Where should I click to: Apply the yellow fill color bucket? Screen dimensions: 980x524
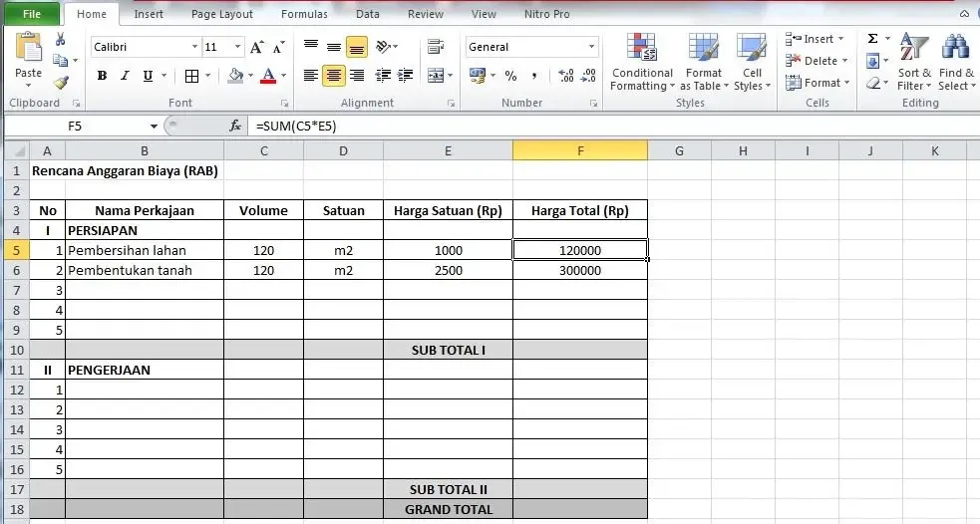tap(235, 76)
